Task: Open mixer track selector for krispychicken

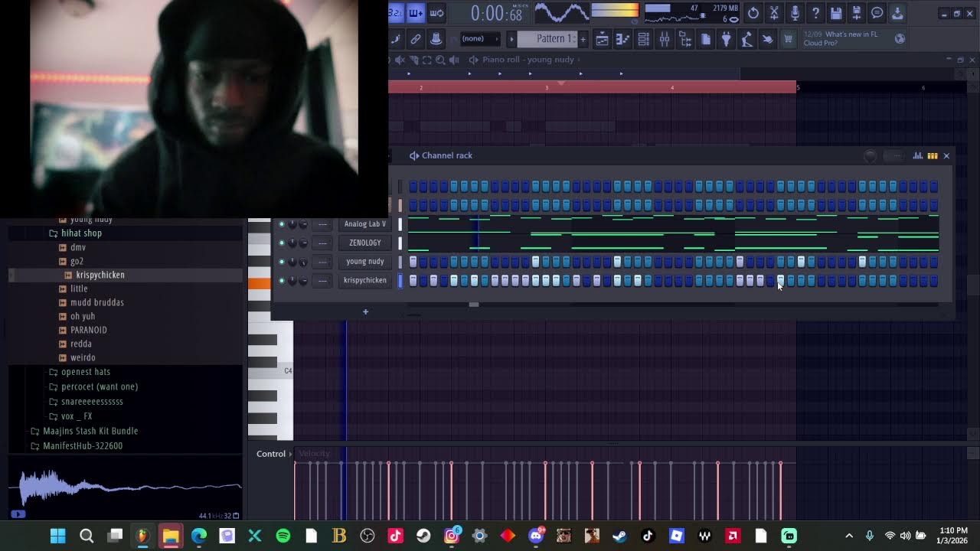Action: click(323, 281)
